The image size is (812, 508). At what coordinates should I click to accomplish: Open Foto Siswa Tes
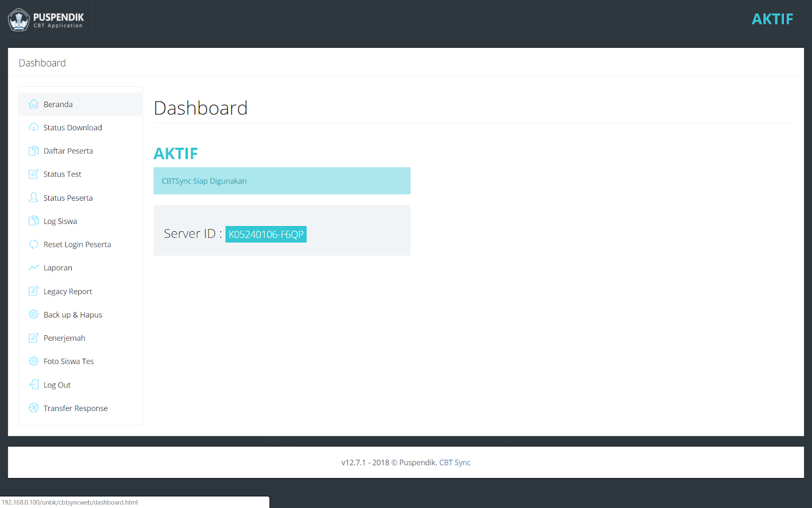[81, 361]
